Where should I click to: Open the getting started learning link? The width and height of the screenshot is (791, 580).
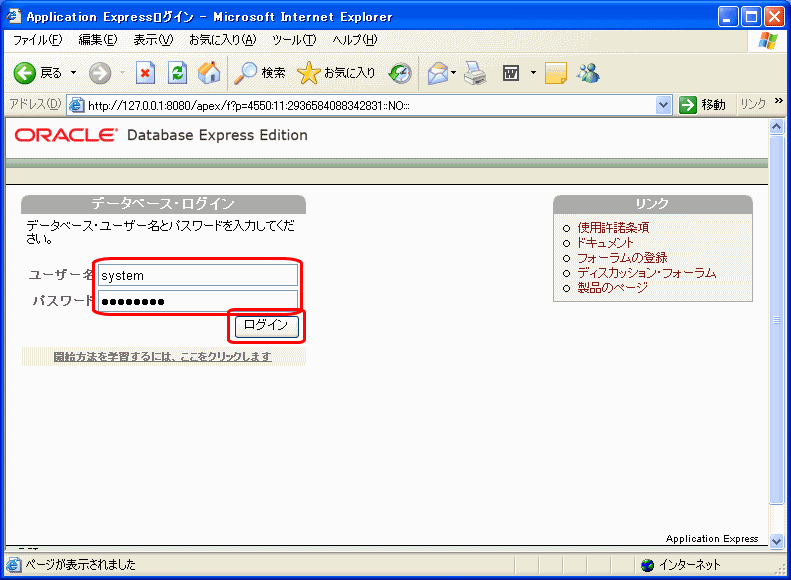point(162,357)
